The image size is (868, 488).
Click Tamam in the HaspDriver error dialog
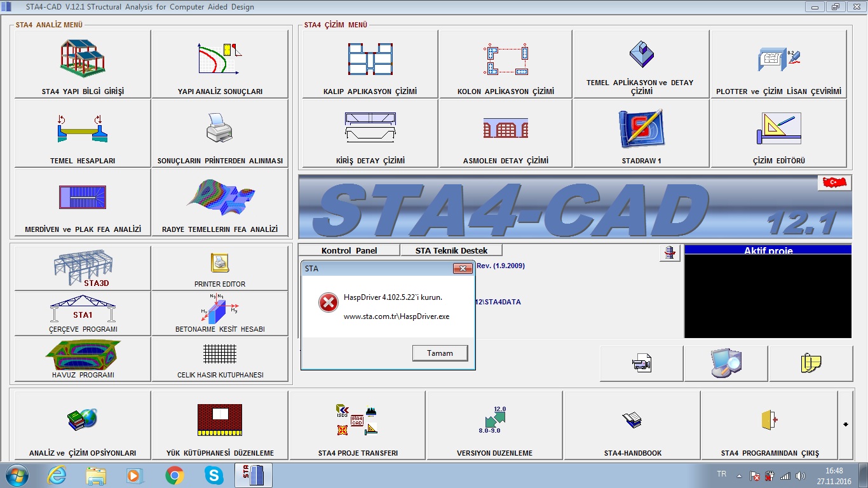440,353
